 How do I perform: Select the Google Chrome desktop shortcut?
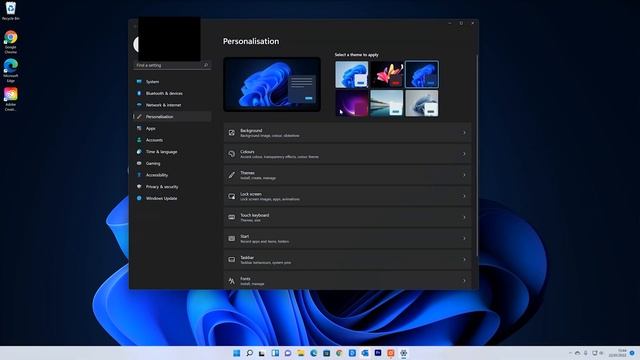coord(11,42)
